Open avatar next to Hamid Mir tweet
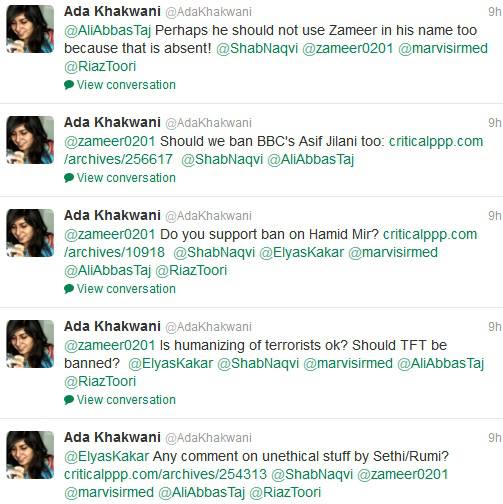Image resolution: width=503 pixels, height=504 pixels. (x=30, y=233)
